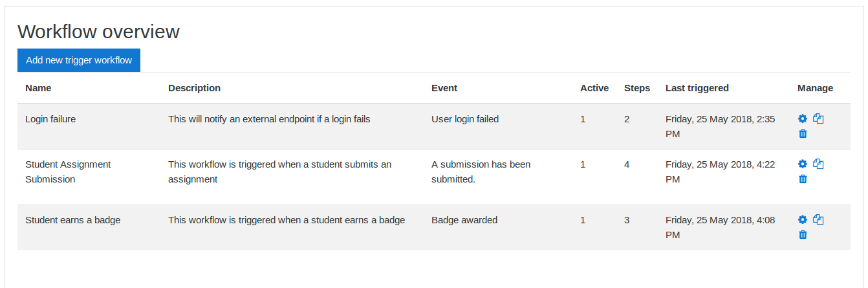Image resolution: width=868 pixels, height=288 pixels.
Task: Click Add new trigger workflow button
Action: point(79,60)
